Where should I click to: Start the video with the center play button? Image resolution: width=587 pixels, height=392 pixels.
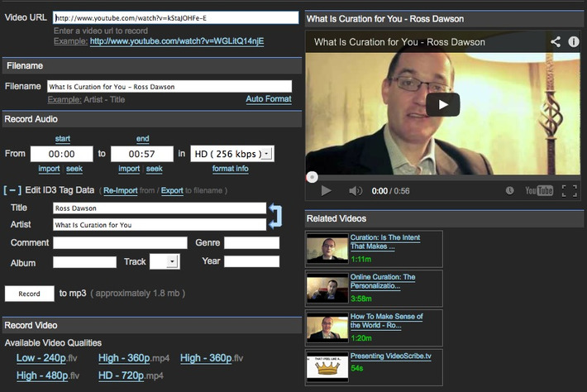click(443, 104)
